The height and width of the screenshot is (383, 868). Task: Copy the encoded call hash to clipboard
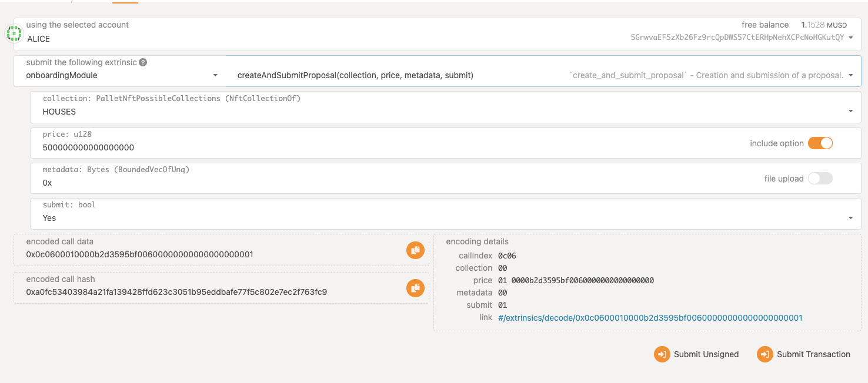coord(415,288)
